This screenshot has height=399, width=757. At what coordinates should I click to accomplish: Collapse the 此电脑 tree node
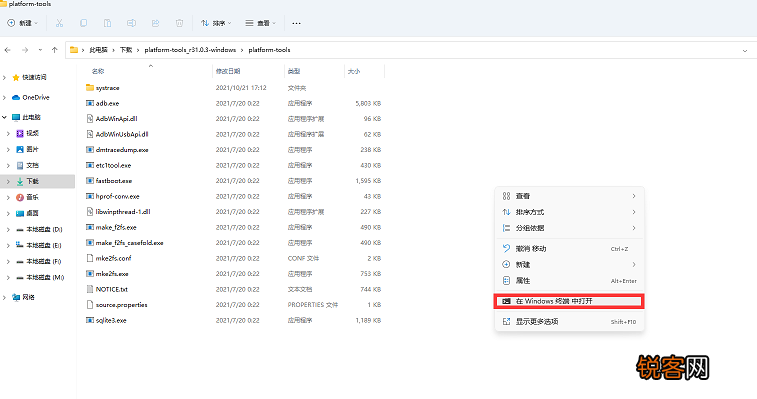[4, 117]
